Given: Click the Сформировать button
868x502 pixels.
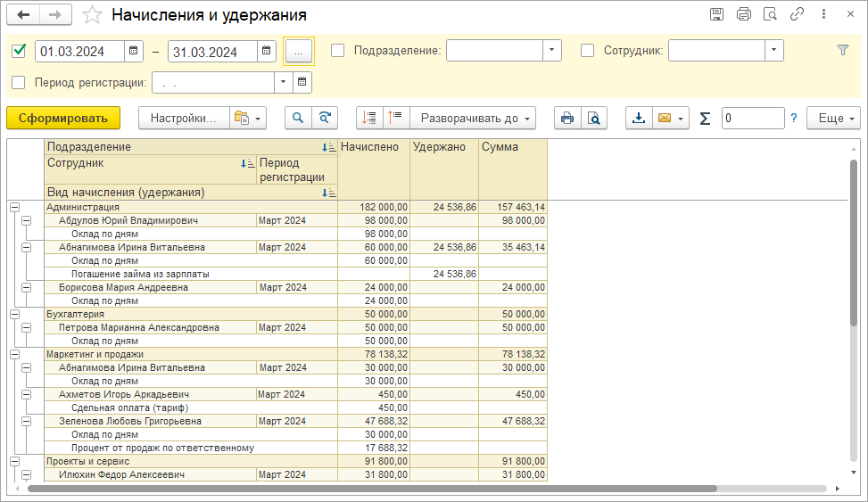Looking at the screenshot, I should tap(62, 118).
